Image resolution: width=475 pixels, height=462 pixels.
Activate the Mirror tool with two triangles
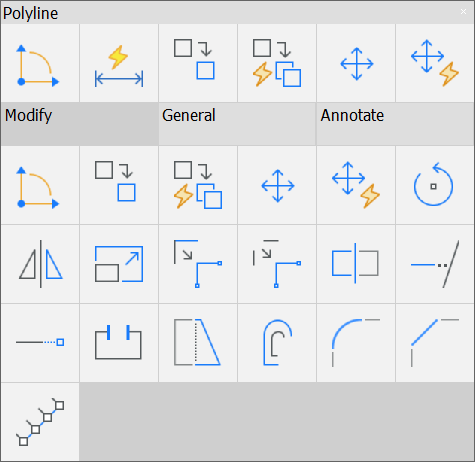[x=40, y=264]
